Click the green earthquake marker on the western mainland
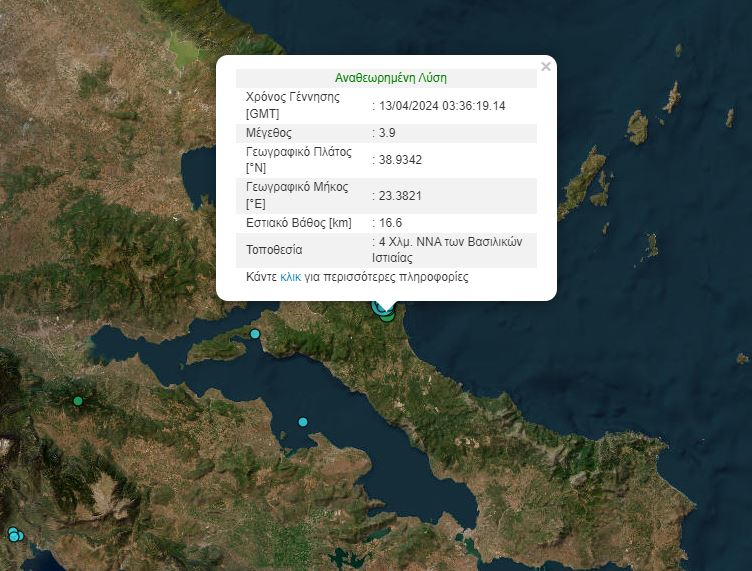 tap(78, 401)
